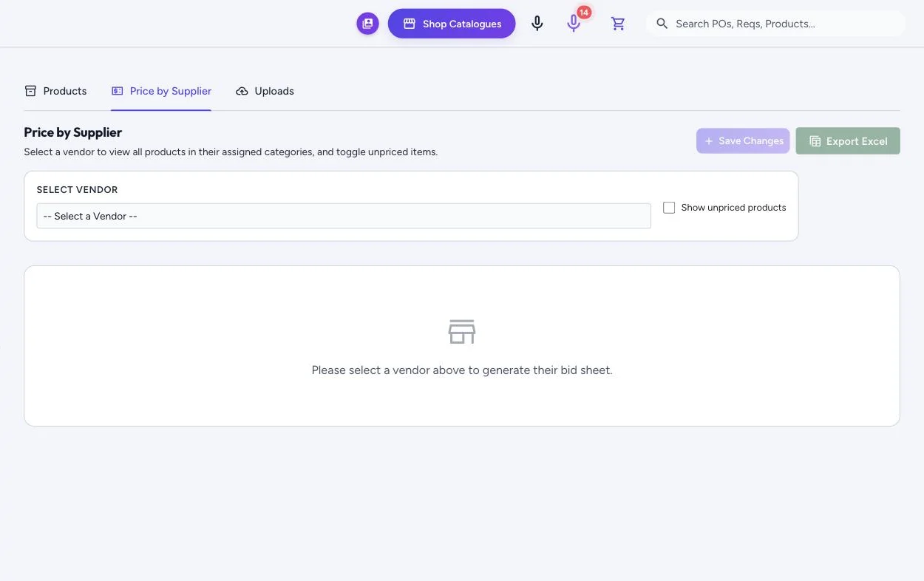Click the Export Excel button

pos(848,141)
